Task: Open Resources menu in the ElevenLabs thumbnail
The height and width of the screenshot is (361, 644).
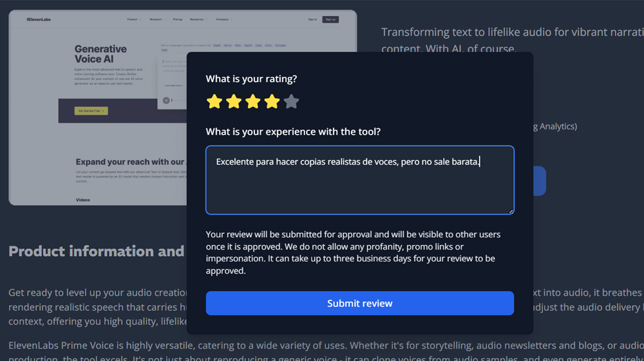Action: (198, 19)
